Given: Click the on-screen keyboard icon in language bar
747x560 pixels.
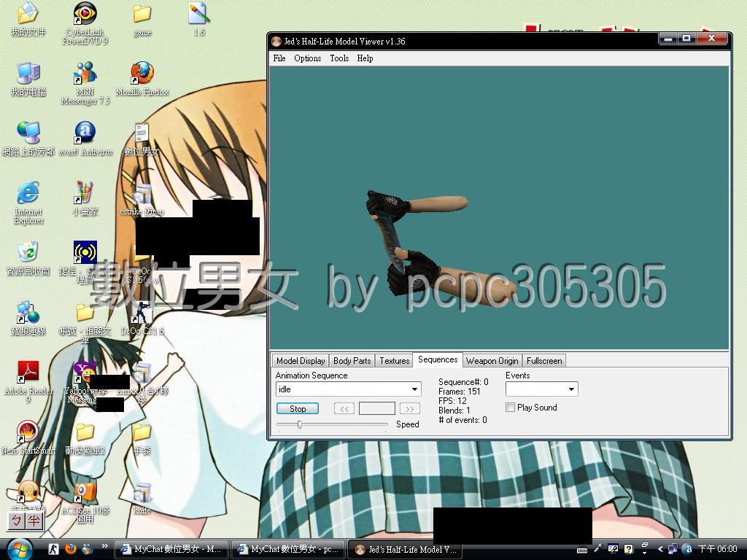Looking at the screenshot, I should click(x=581, y=550).
